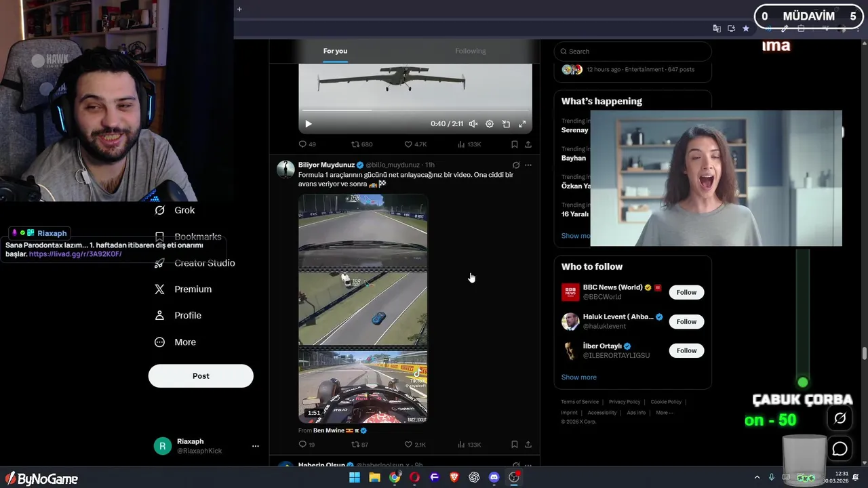Open Bookmarks in the sidebar

coord(189,237)
